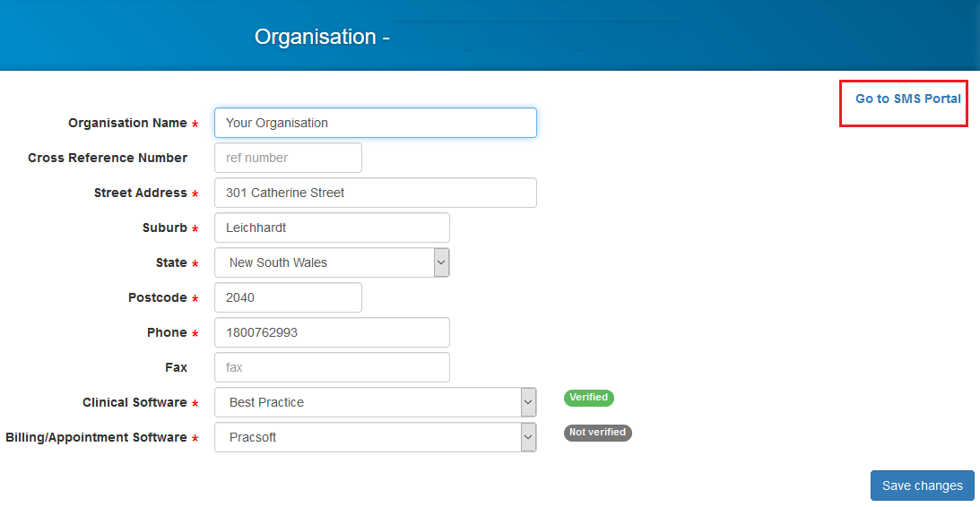Expand the Pracsoft dropdown arrow

coord(529,438)
